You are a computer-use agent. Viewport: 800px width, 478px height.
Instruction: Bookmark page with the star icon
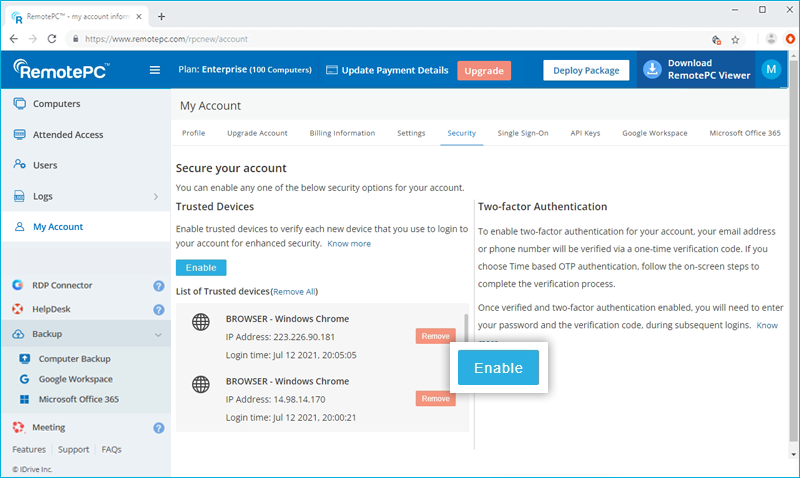pyautogui.click(x=735, y=39)
